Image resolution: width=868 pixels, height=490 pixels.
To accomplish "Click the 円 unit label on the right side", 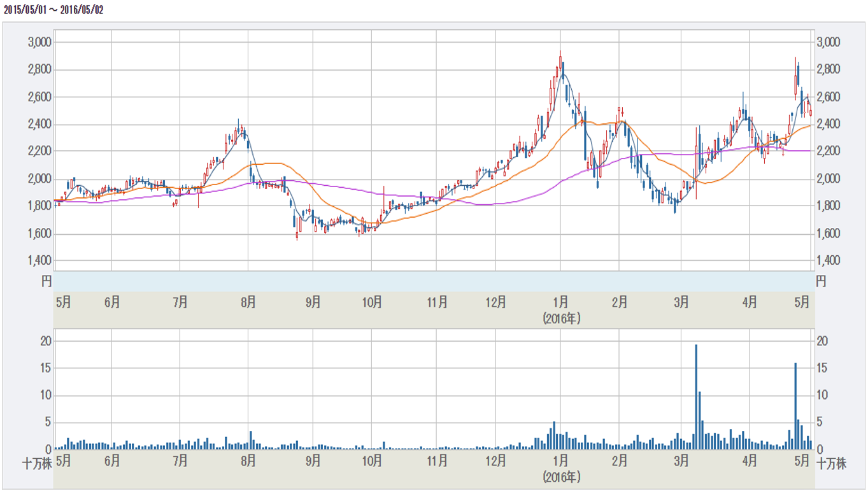I will pyautogui.click(x=822, y=281).
